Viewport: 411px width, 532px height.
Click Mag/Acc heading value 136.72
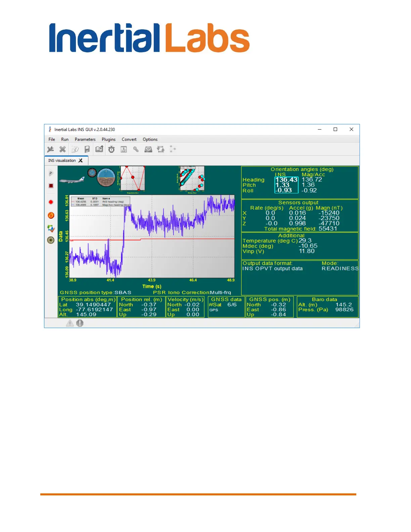click(312, 180)
